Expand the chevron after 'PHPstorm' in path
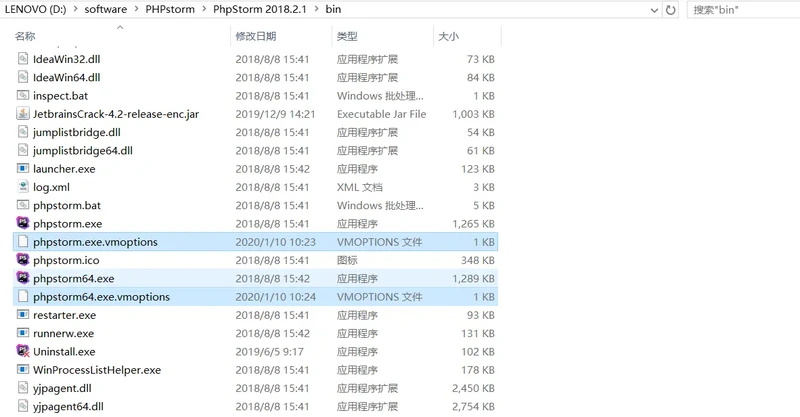The image size is (800, 417). pyautogui.click(x=203, y=10)
